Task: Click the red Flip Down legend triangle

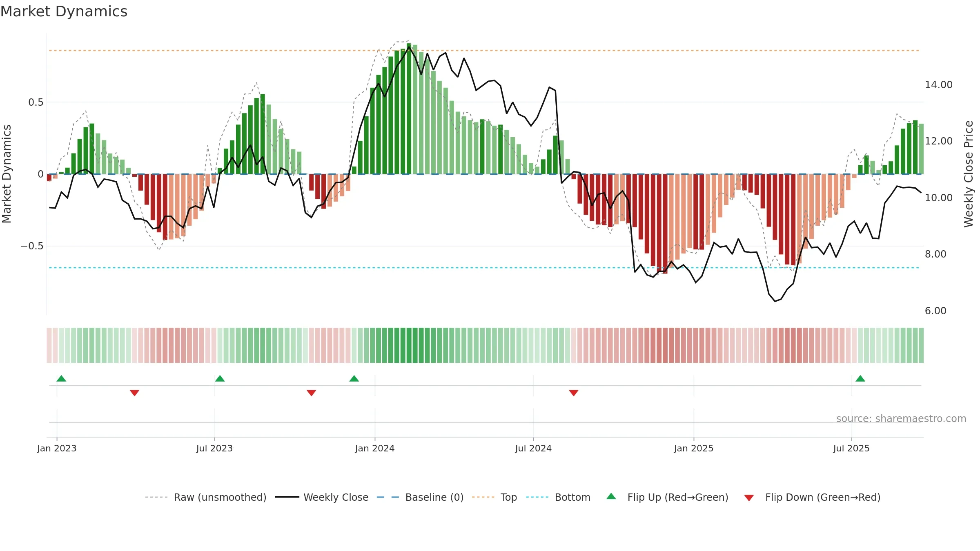Action: (x=749, y=498)
